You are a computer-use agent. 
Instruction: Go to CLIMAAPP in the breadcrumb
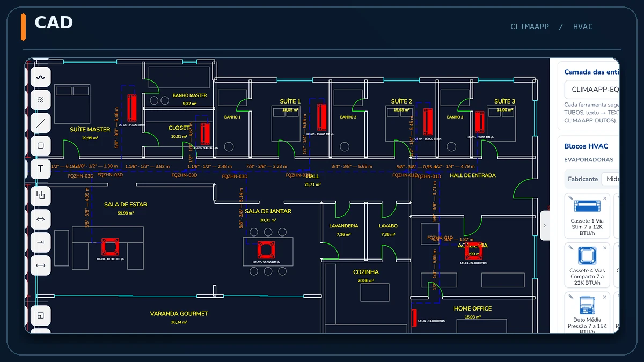click(530, 27)
